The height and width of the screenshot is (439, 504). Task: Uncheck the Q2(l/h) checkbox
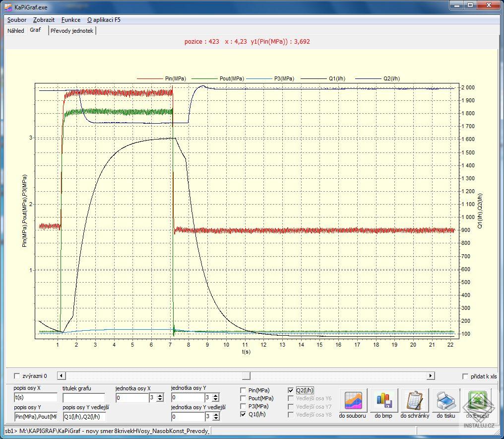[291, 390]
